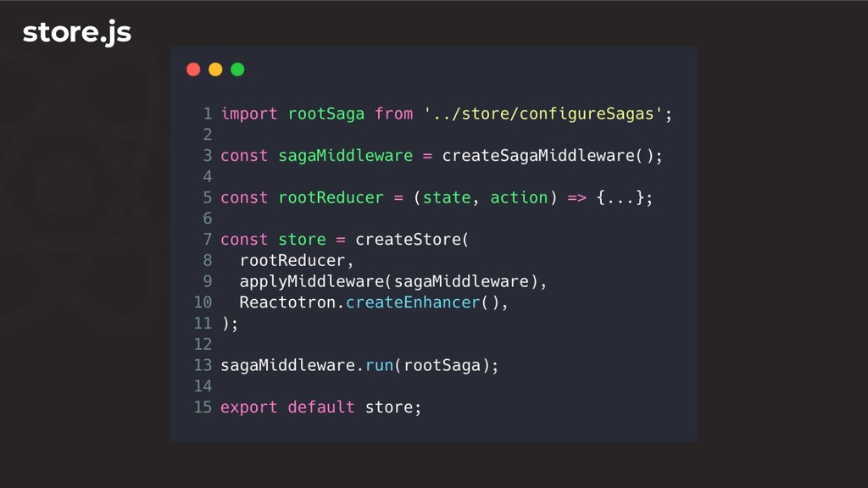Click 'applyMiddleware(sagaMiddleware),' on line 9

click(x=393, y=281)
